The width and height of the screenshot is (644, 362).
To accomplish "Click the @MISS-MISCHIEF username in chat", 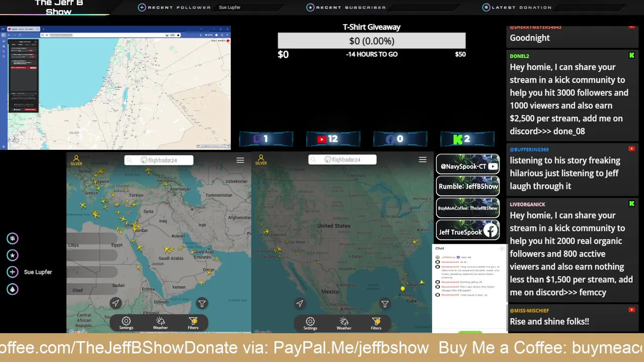I will coord(529,311).
